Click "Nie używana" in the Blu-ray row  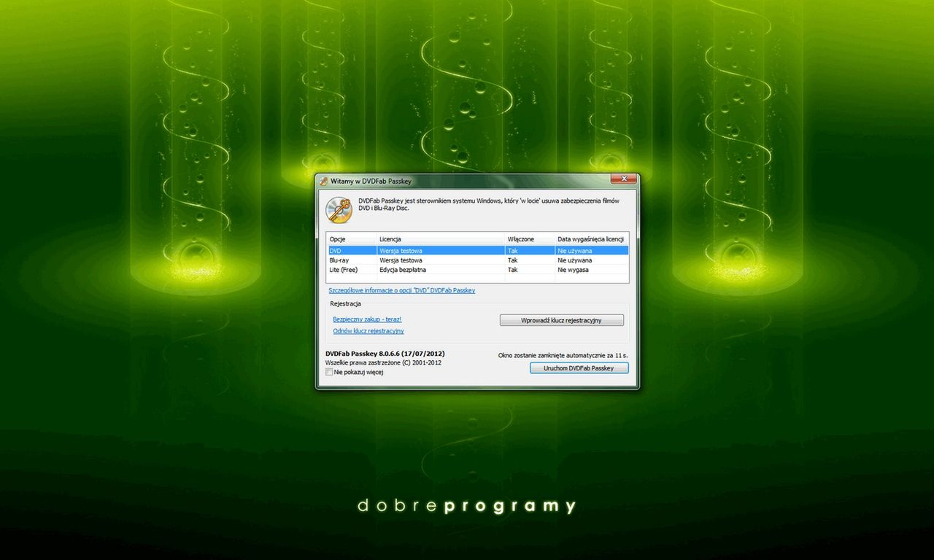coord(574,260)
